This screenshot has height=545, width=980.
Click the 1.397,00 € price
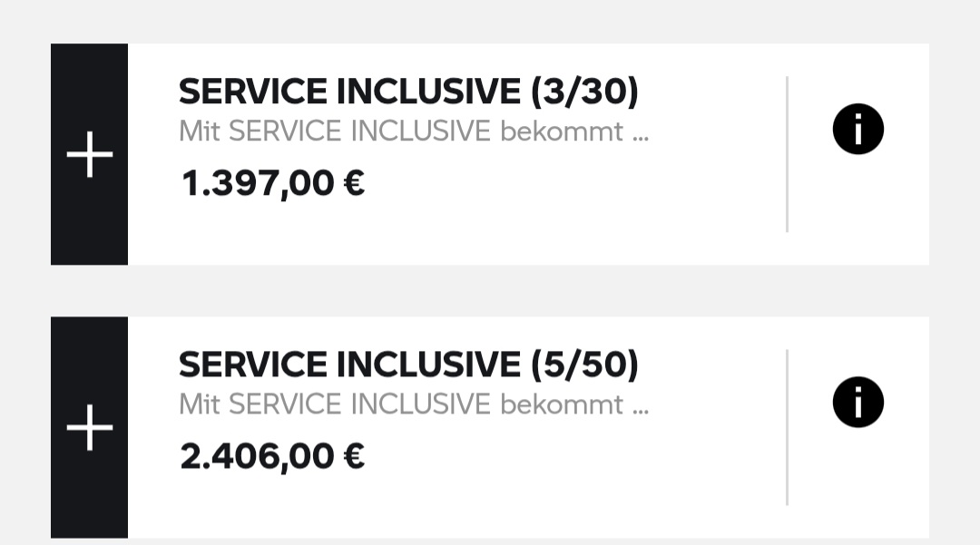[x=272, y=184]
